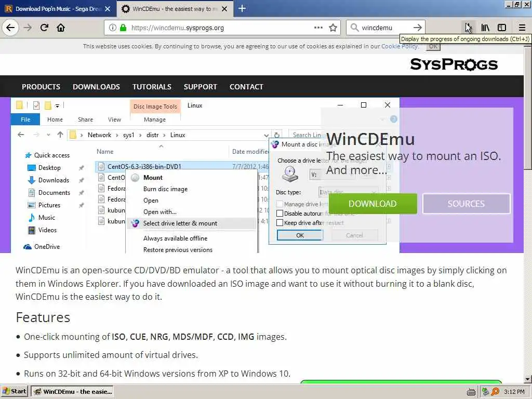Go back with the browser back arrow
This screenshot has width=532, height=399.
coord(10,28)
